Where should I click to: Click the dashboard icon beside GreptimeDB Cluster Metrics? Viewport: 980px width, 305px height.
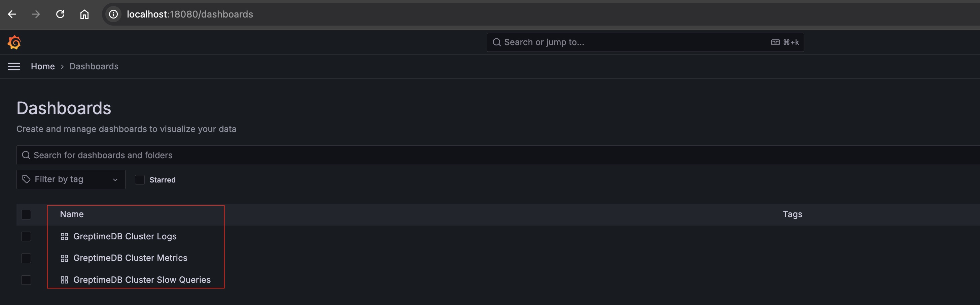click(65, 258)
